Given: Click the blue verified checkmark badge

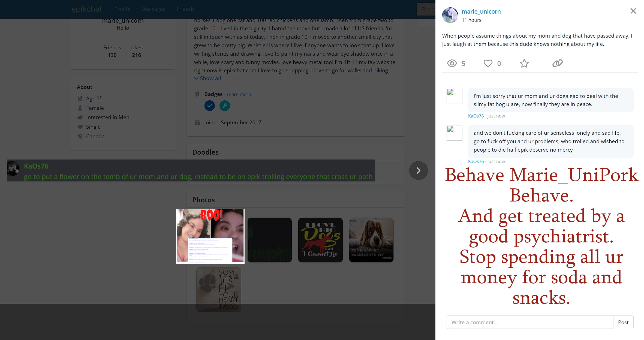Looking at the screenshot, I should click(210, 106).
